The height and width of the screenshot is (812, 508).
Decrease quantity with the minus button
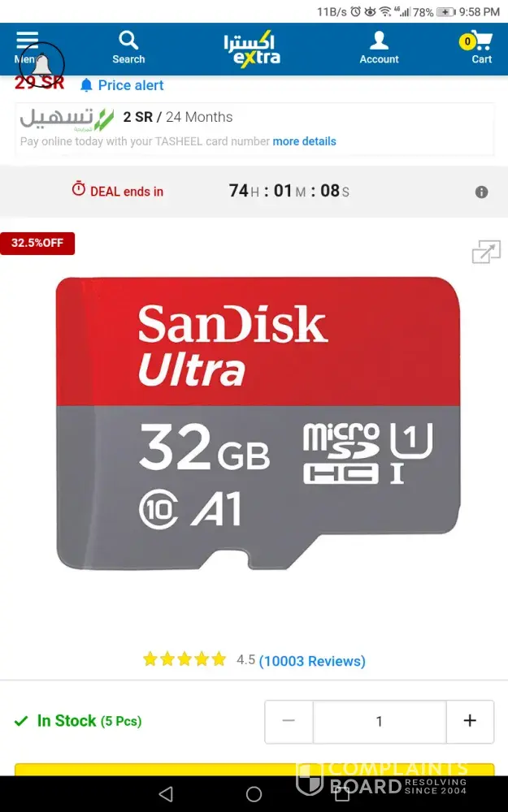click(x=289, y=721)
